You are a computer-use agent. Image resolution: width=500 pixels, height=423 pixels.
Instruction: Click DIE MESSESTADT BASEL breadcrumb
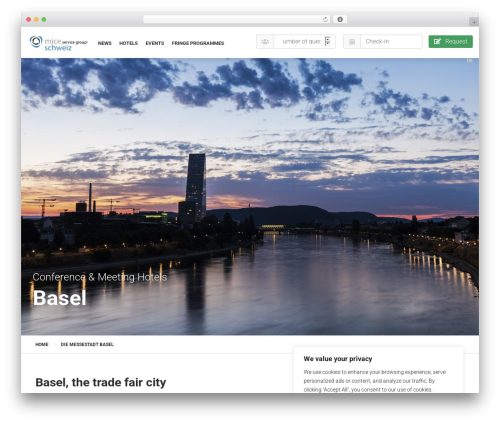click(87, 344)
